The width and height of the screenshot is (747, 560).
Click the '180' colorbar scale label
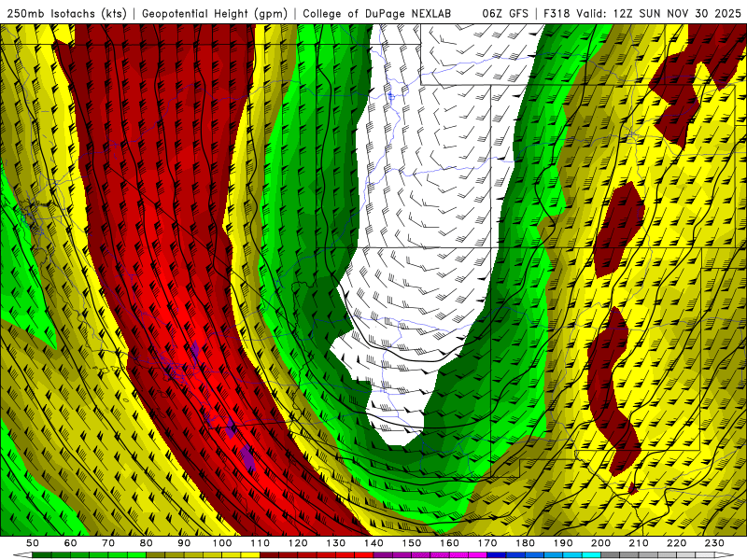tap(525, 543)
